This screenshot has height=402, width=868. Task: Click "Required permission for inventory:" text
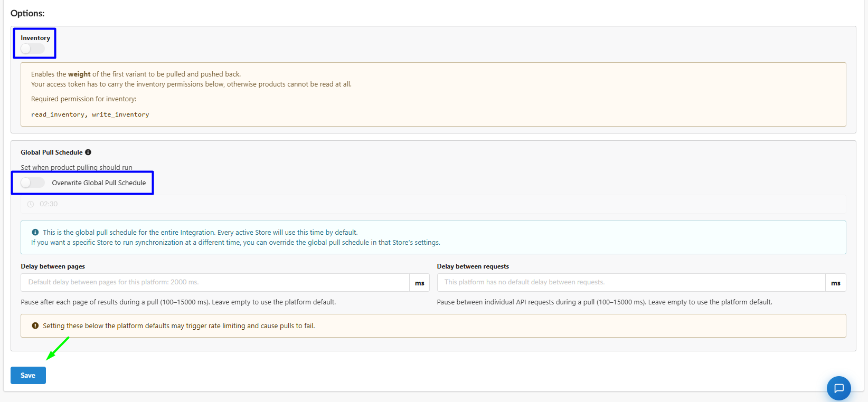pyautogui.click(x=84, y=99)
